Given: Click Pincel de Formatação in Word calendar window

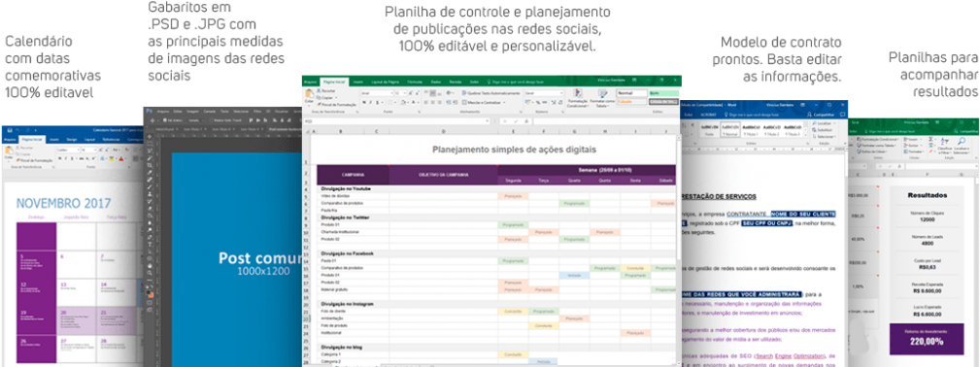Looking at the screenshot, I should (35, 160).
